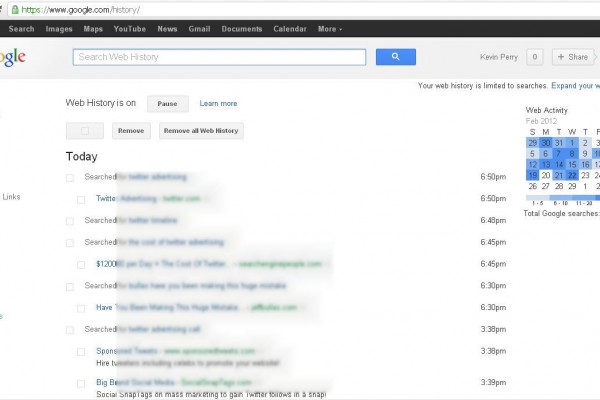This screenshot has width=600, height=400.
Task: Select calendar day 20
Action: click(x=546, y=175)
